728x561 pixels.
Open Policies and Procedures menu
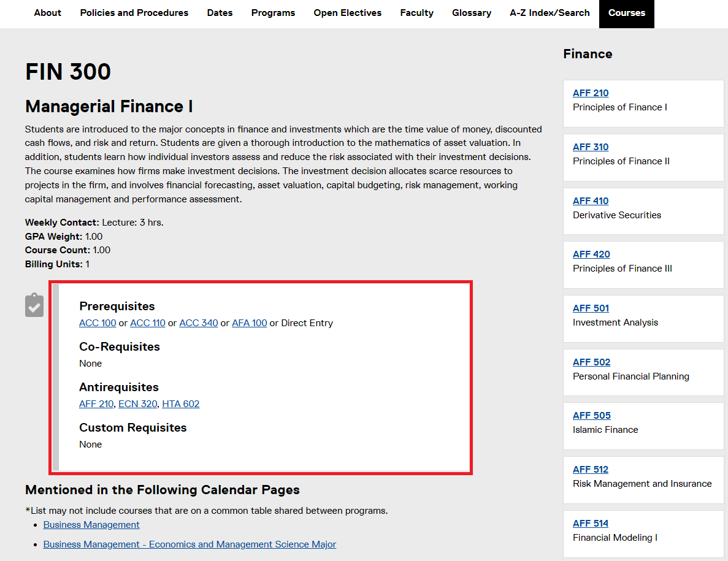(x=134, y=13)
